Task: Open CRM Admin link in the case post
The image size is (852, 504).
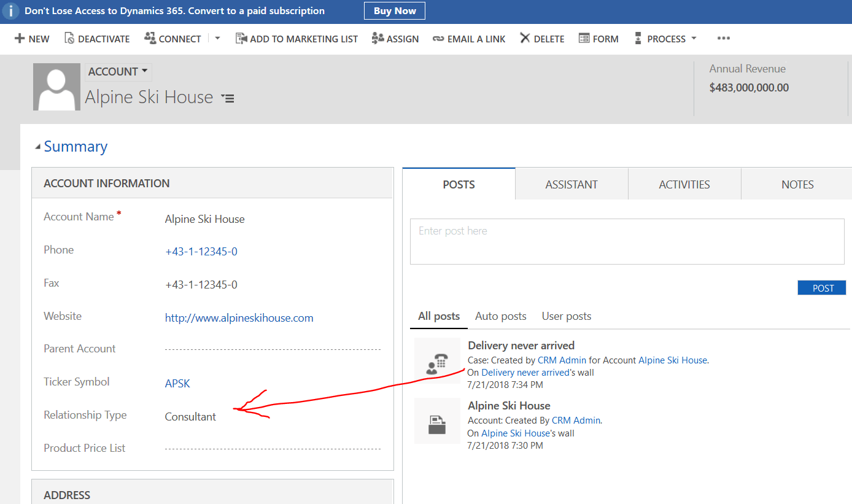Action: pyautogui.click(x=562, y=360)
